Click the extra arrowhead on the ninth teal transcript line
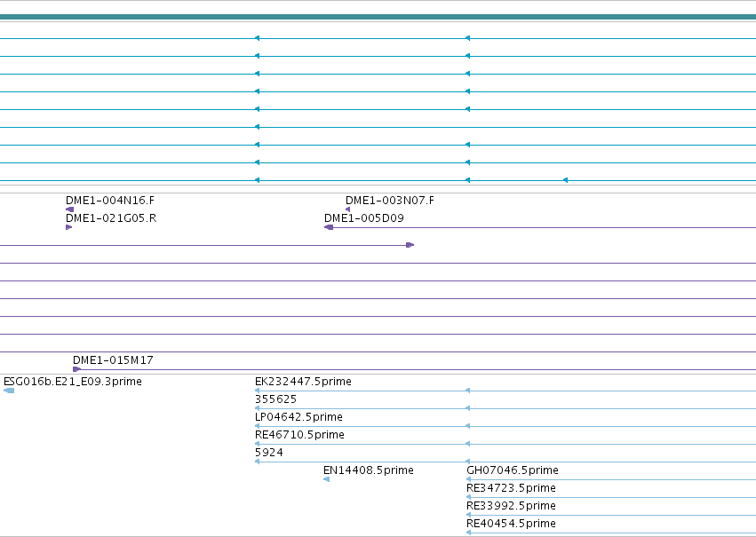This screenshot has width=756, height=537. coord(566,180)
